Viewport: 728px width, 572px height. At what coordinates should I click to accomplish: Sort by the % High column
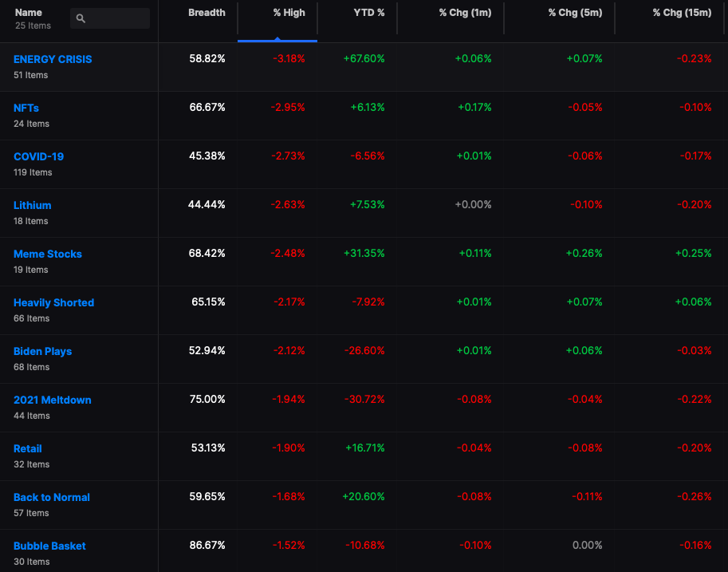click(289, 13)
